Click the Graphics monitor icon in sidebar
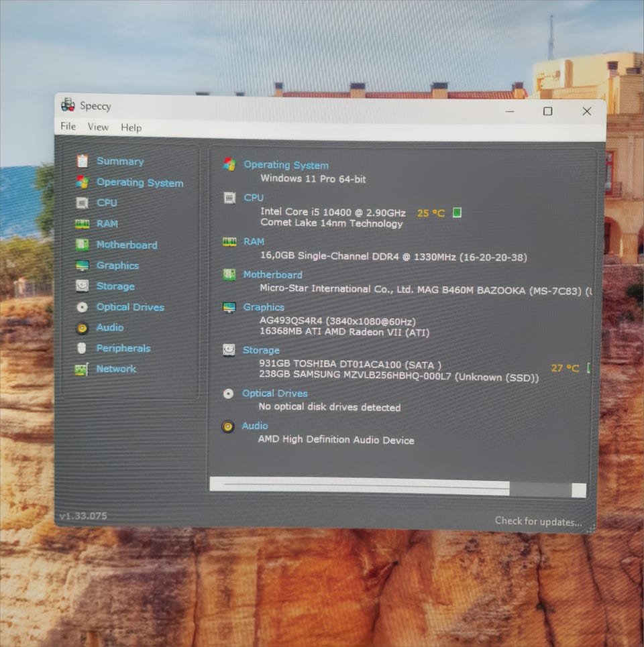Screen dimensions: 644x647 click(x=82, y=266)
